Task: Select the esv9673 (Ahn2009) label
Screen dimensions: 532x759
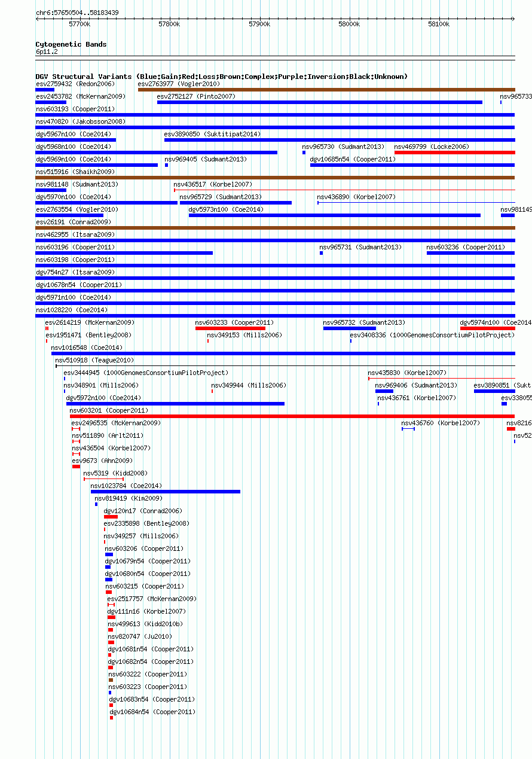Action: click(x=103, y=461)
